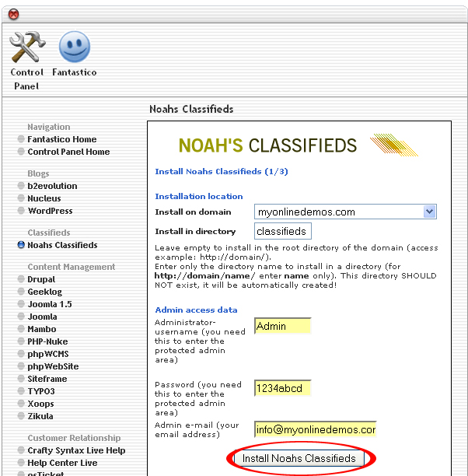The width and height of the screenshot is (468, 476).
Task: Click bullet icon beside PHP-Nuke
Action: point(21,341)
